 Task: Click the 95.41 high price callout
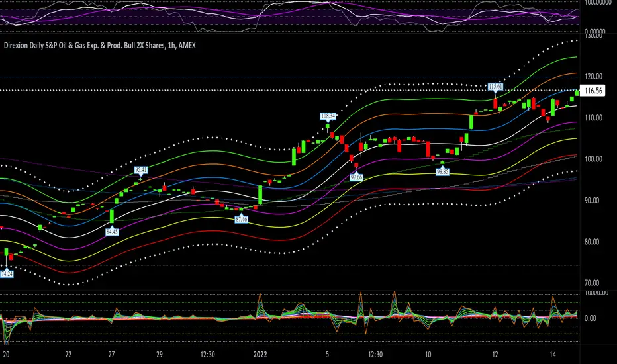point(141,170)
